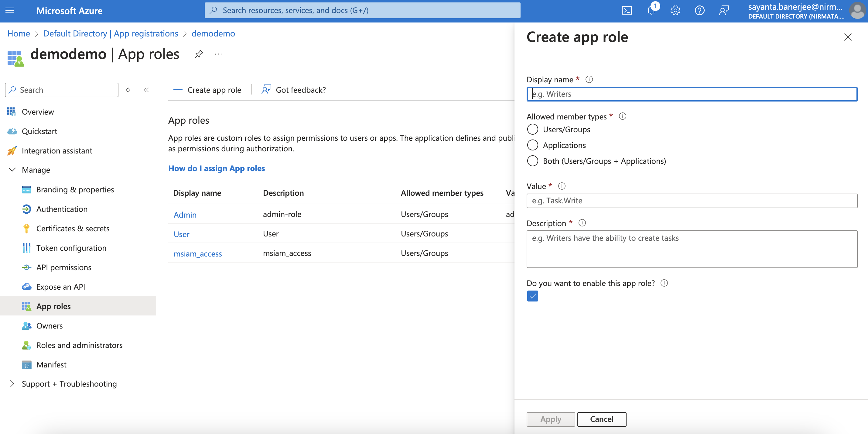Screen dimensions: 868x434
Task: Click the Microsoft Azure logo text
Action: click(70, 10)
